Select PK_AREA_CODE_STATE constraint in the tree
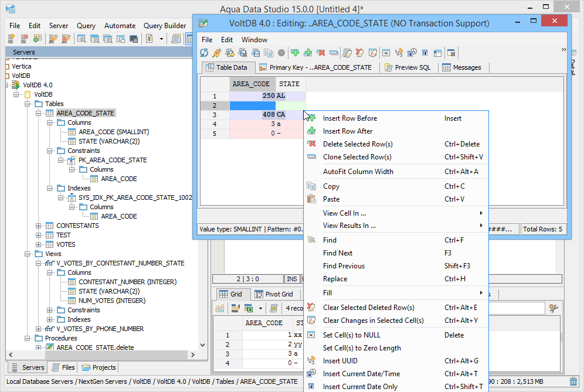The height and width of the screenshot is (392, 584). click(x=113, y=160)
